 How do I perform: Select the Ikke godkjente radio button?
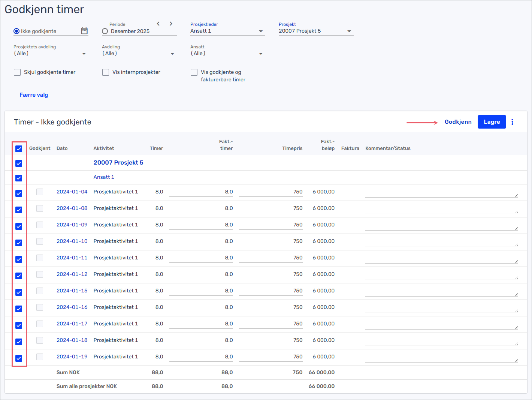(x=16, y=31)
